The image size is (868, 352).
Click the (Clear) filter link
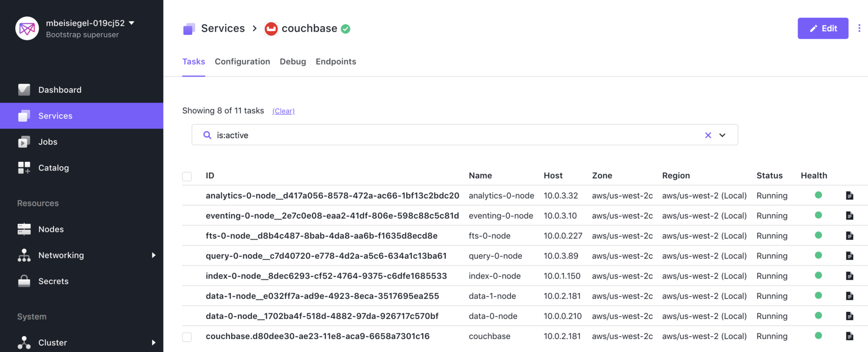[284, 111]
